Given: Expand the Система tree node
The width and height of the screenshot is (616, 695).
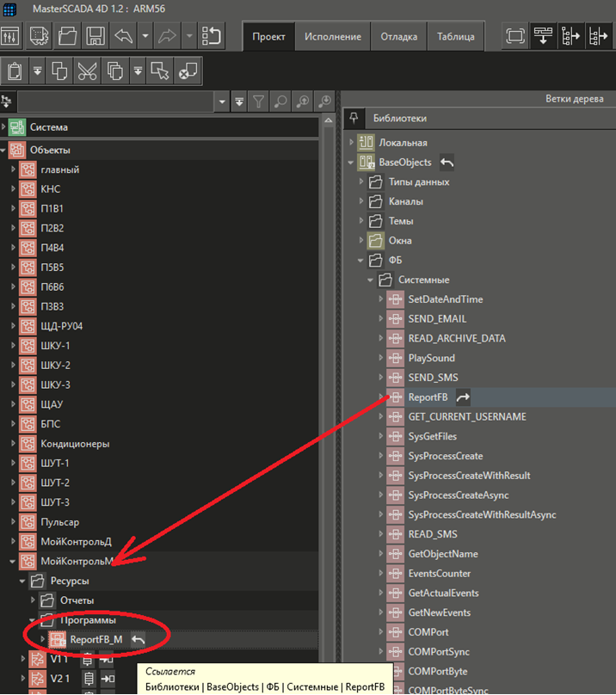Looking at the screenshot, I should coord(4,127).
